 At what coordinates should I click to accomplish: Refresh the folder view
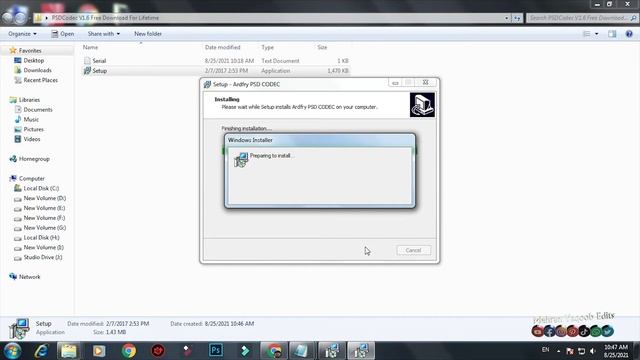pos(517,18)
